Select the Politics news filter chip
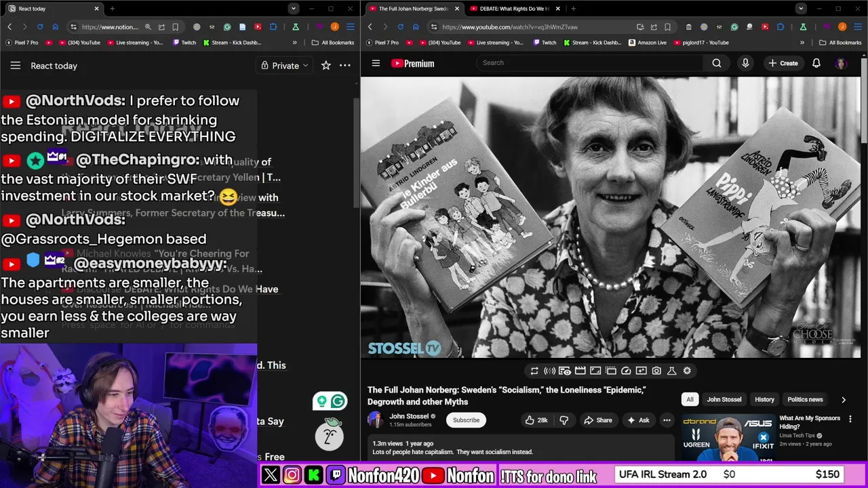The height and width of the screenshot is (488, 868). pos(805,399)
